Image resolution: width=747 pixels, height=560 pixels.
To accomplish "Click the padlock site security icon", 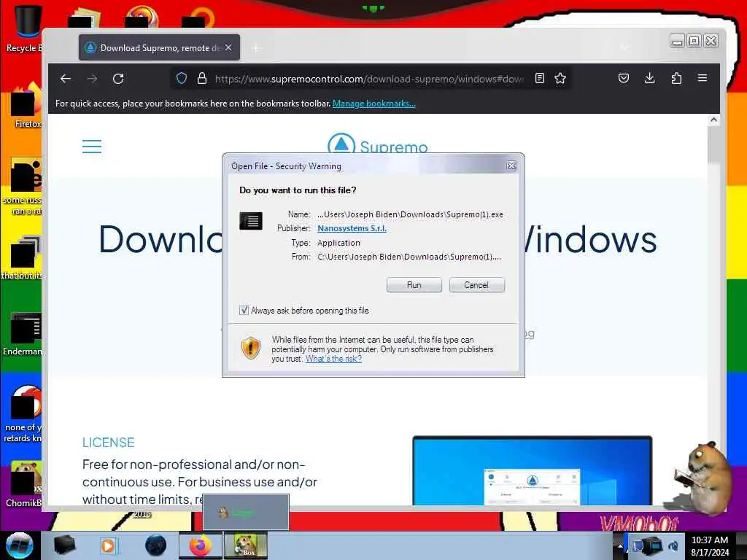I will (202, 79).
